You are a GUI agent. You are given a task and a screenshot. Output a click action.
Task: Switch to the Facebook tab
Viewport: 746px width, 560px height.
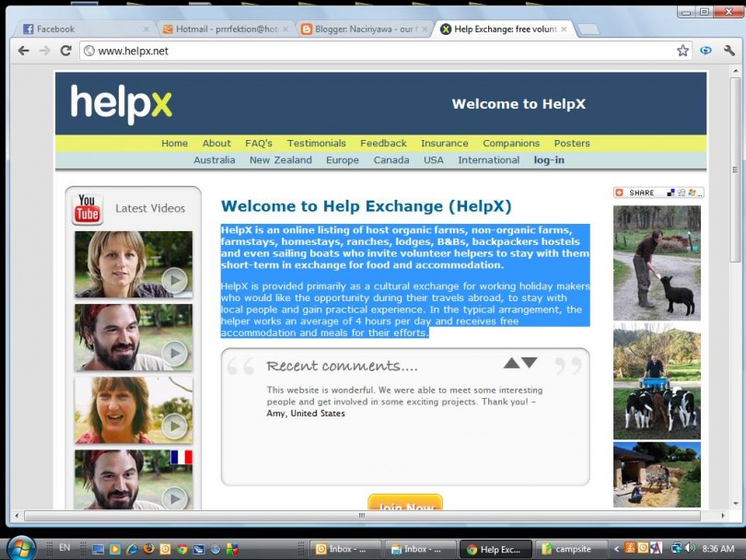[x=86, y=29]
